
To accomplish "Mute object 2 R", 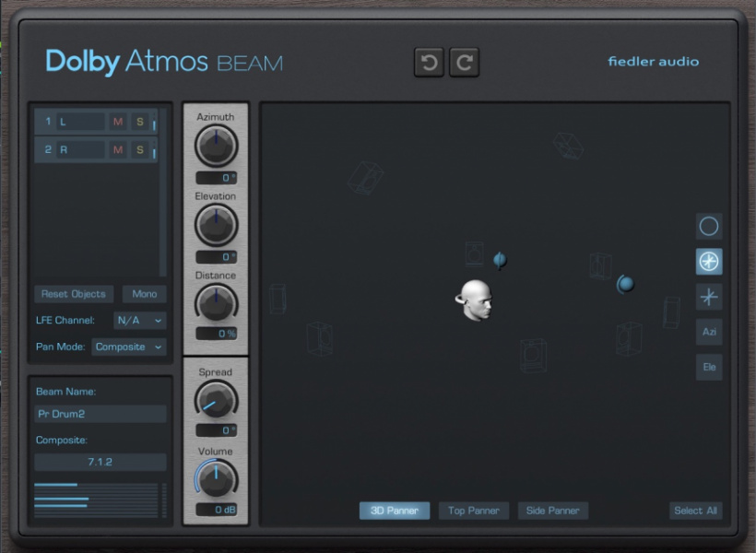I will click(x=118, y=150).
